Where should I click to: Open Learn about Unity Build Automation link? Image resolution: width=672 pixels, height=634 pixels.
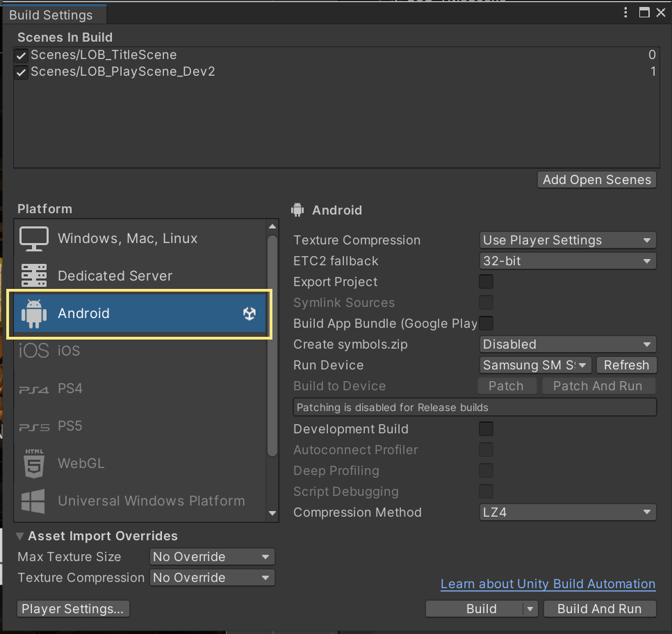(548, 584)
